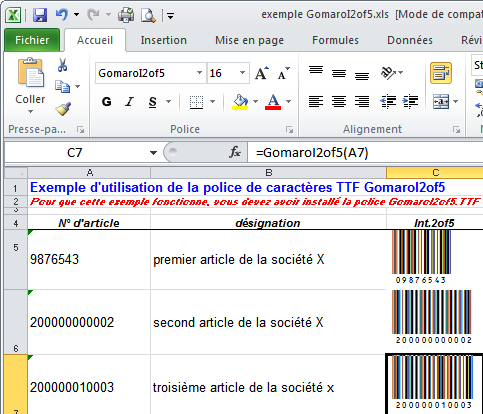
Task: Open the underline style dropdown arrow
Action: click(x=169, y=102)
